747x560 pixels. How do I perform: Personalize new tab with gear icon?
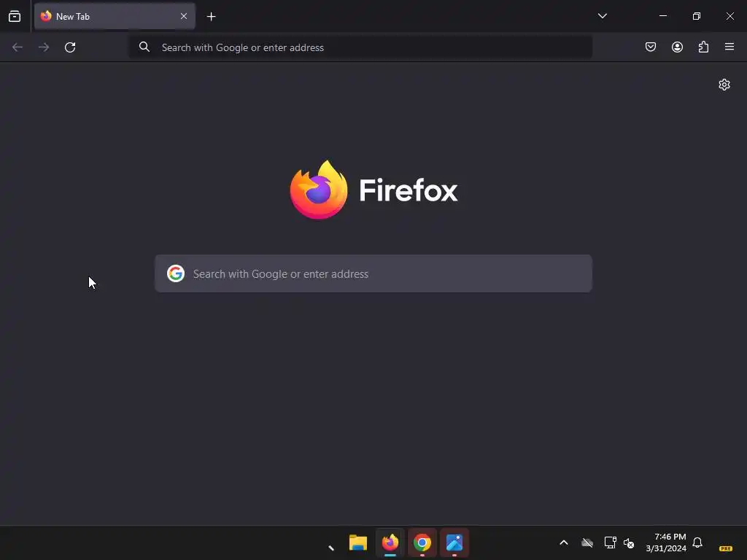pos(724,85)
